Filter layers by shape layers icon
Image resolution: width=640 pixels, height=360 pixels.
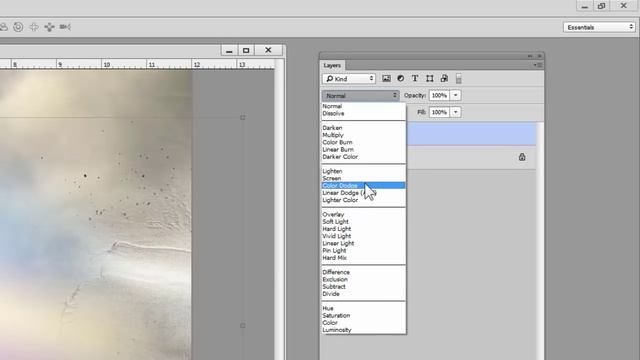pos(429,78)
